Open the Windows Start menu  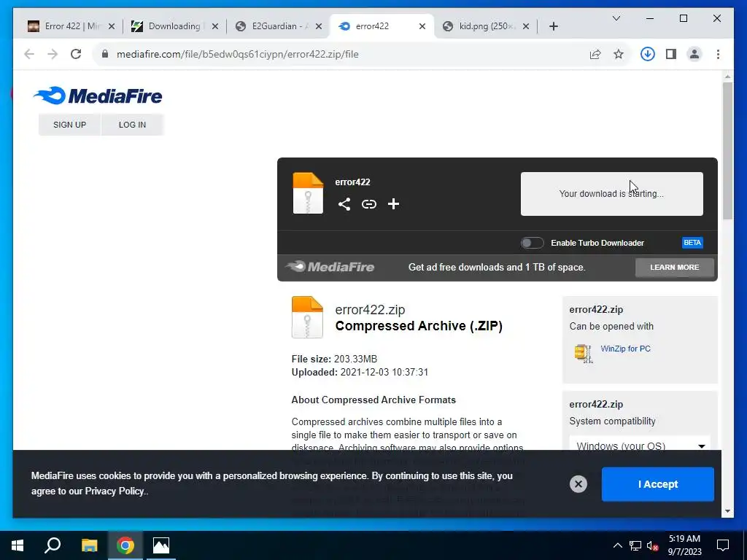pos(18,545)
